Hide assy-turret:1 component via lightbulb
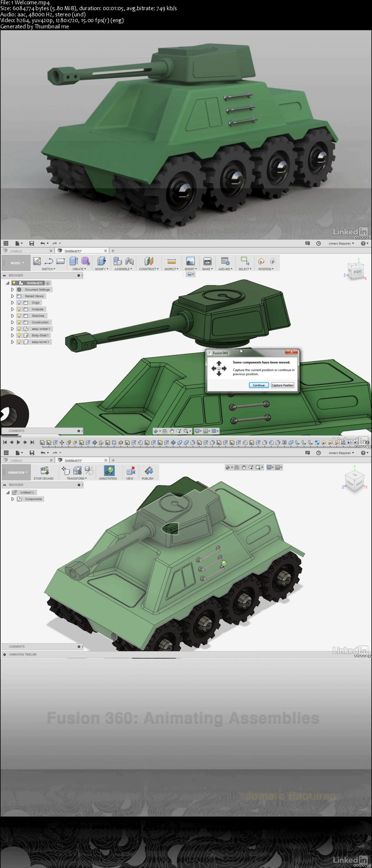372x868 pixels. tap(19, 342)
